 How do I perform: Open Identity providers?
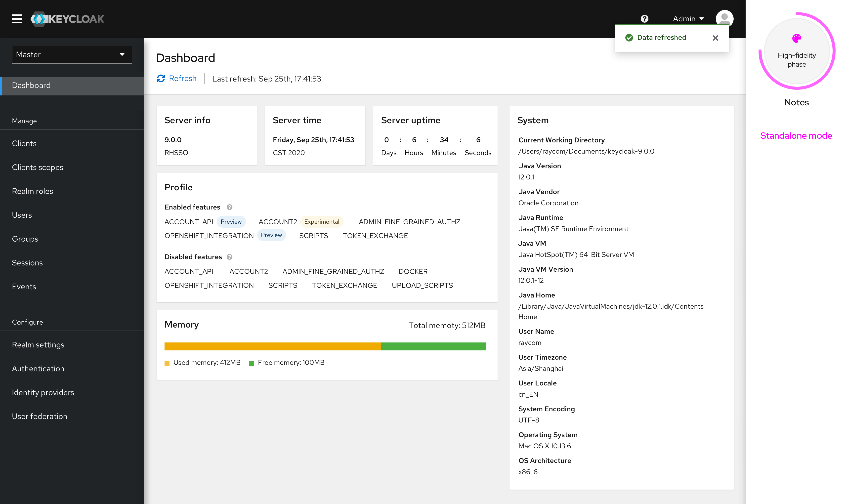tap(43, 392)
